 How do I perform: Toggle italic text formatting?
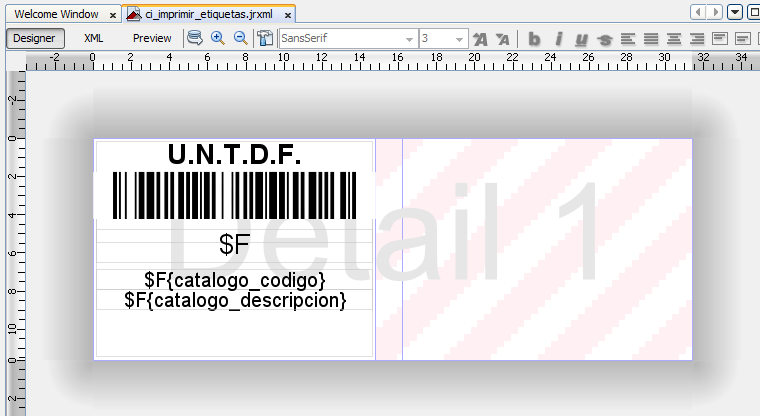(558, 39)
